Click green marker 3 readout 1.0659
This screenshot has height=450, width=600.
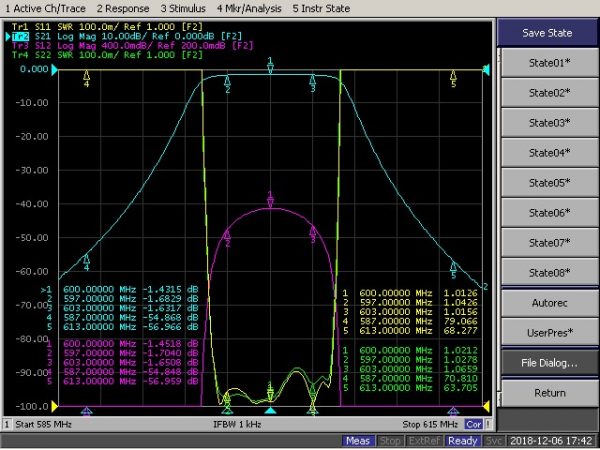point(460,369)
